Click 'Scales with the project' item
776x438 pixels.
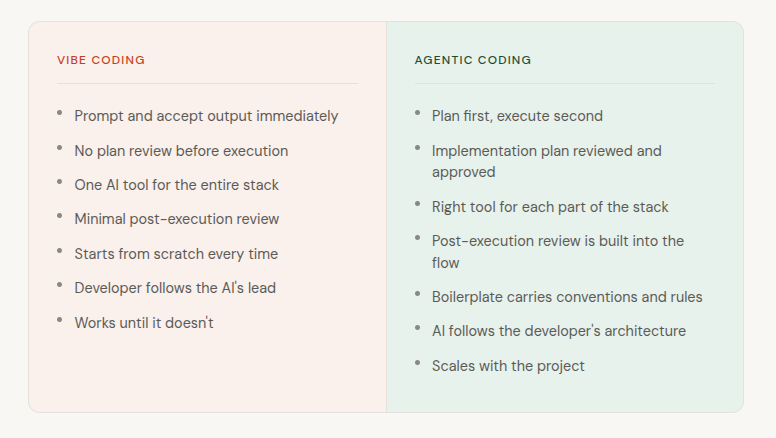508,366
